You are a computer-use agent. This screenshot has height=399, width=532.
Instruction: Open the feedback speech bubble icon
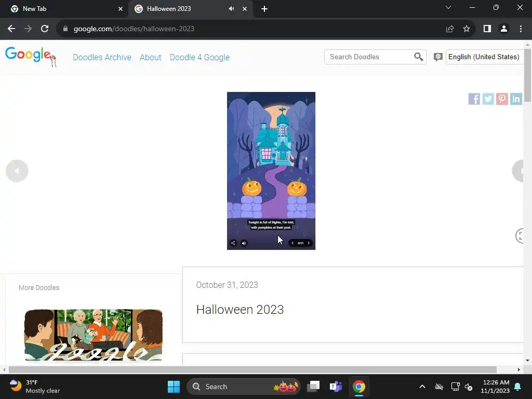(438, 57)
